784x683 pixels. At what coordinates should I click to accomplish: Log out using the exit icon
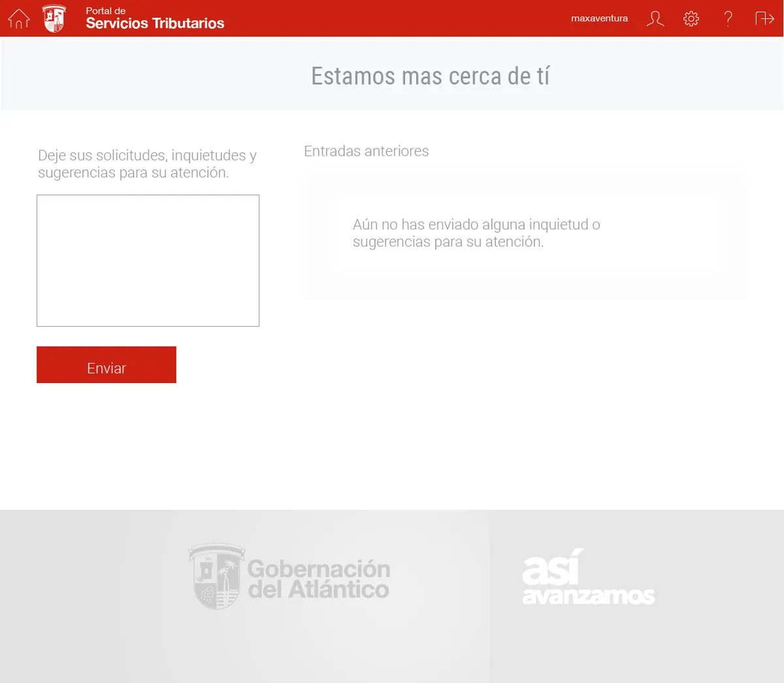point(764,18)
